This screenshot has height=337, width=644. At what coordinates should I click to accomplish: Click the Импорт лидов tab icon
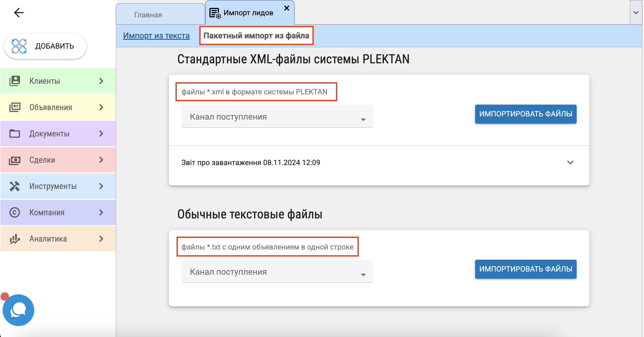point(215,13)
